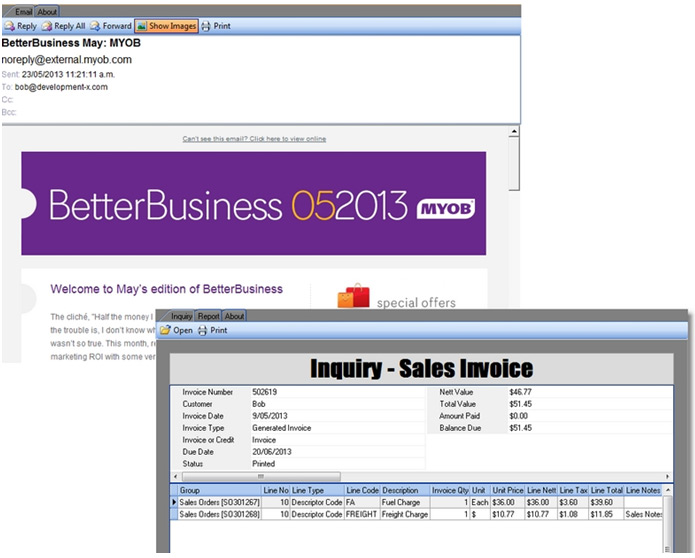Click the Line Nett column header

coord(542,490)
